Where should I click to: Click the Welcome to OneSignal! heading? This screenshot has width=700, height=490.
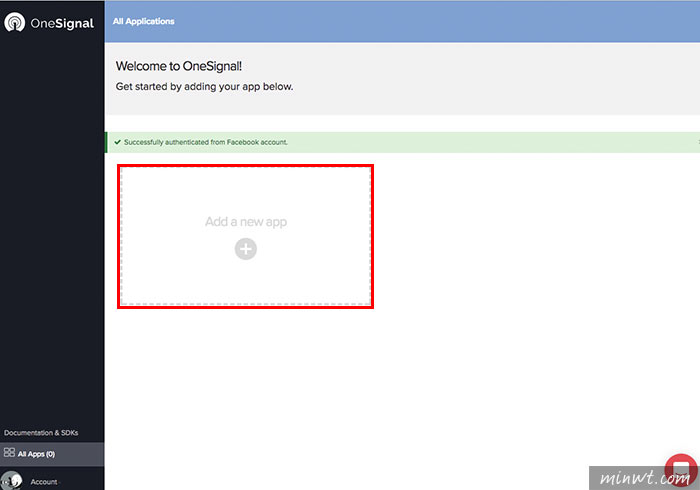pos(179,66)
